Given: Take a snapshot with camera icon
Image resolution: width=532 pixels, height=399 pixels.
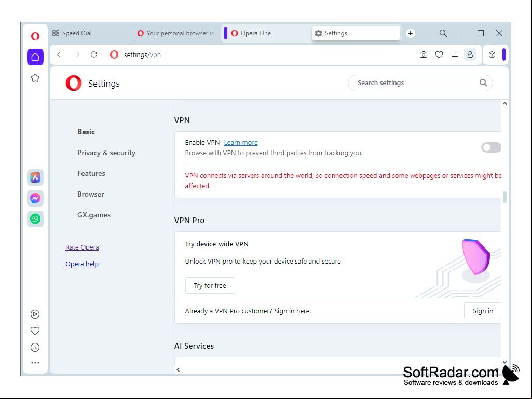Looking at the screenshot, I should (424, 54).
